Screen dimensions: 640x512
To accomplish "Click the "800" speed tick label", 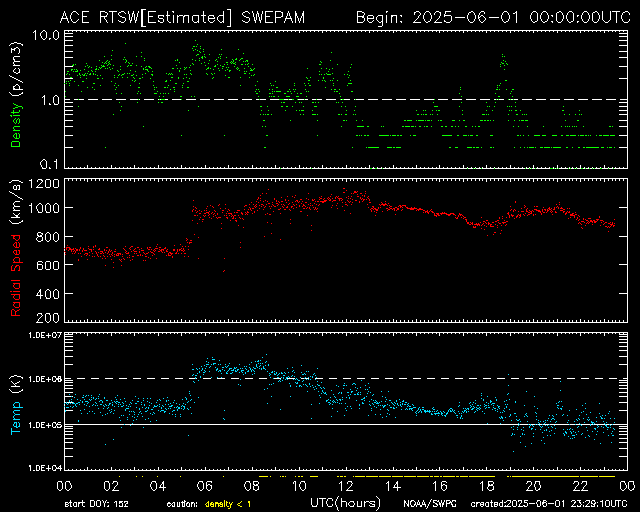I will (x=48, y=237).
